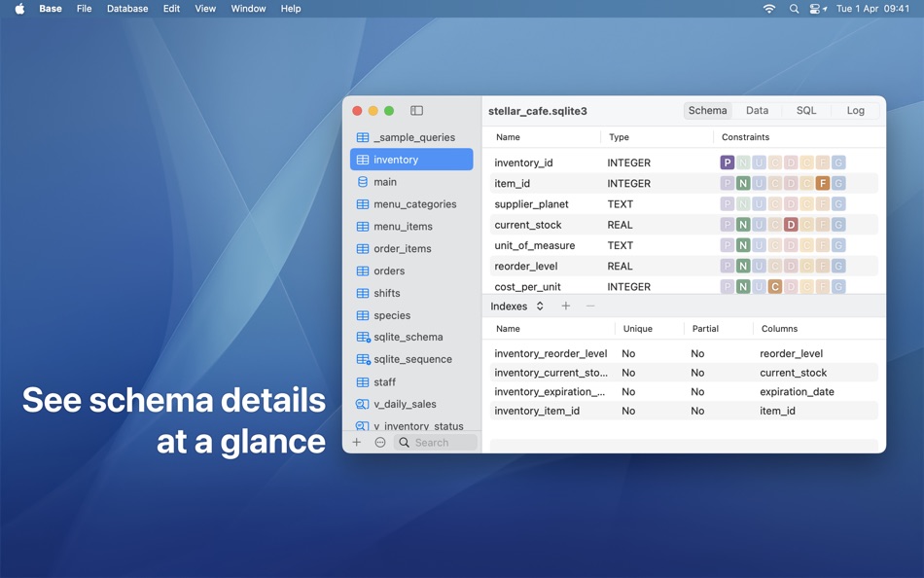Open the Window menu

point(248,8)
